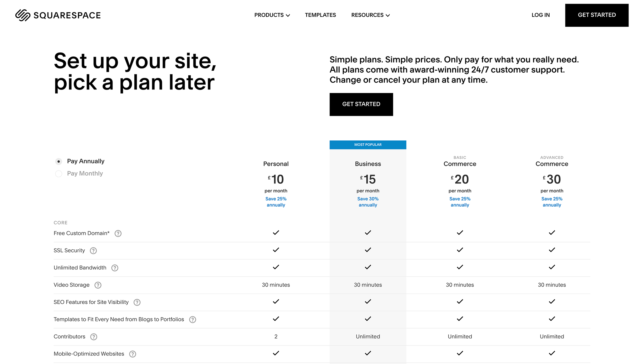Open SEO Features help question mark
This screenshot has height=364, width=644.
137,302
